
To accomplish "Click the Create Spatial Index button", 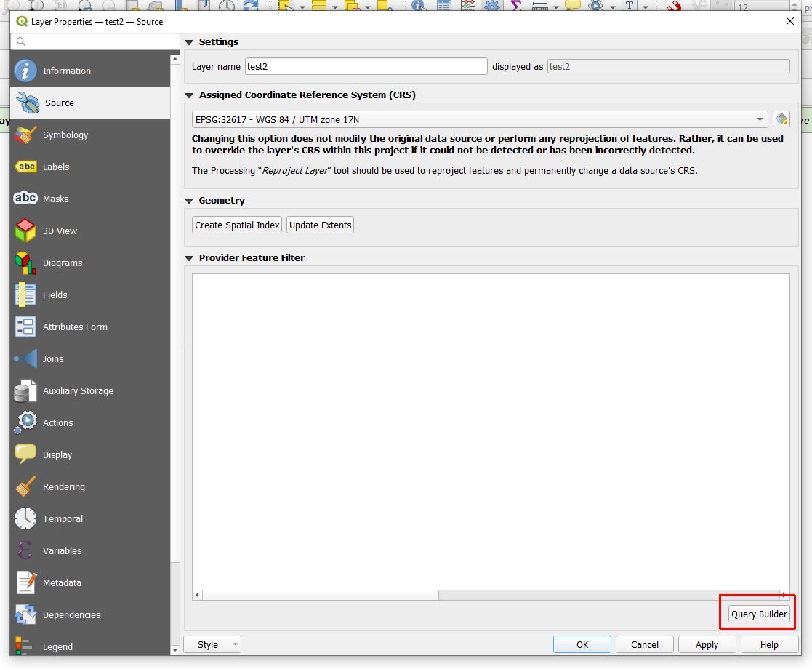I will 237,225.
